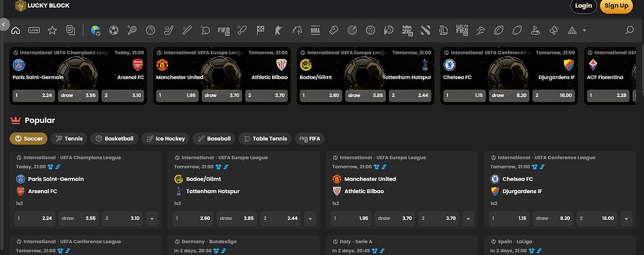
Task: Select the Soccer ball sport icon in toolbar
Action: pos(114,31)
